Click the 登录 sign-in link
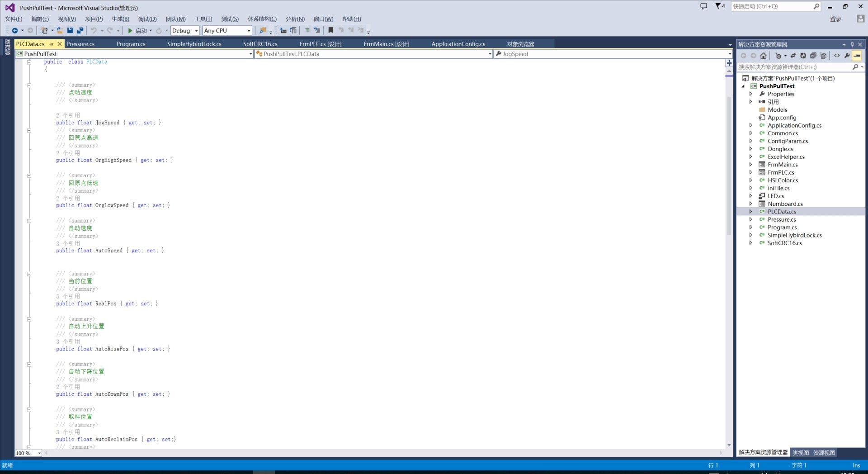This screenshot has width=868, height=474. 836,19
